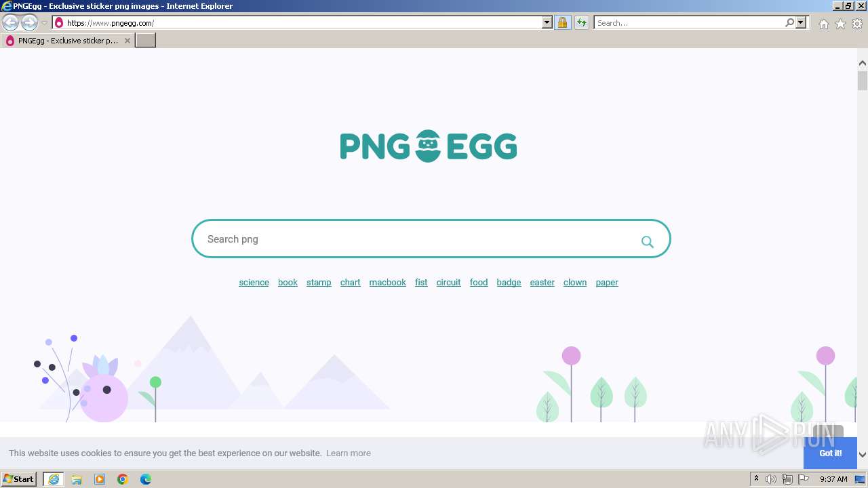This screenshot has height=488, width=868.
Task: Open Windows Media Player from taskbar
Action: (x=100, y=479)
